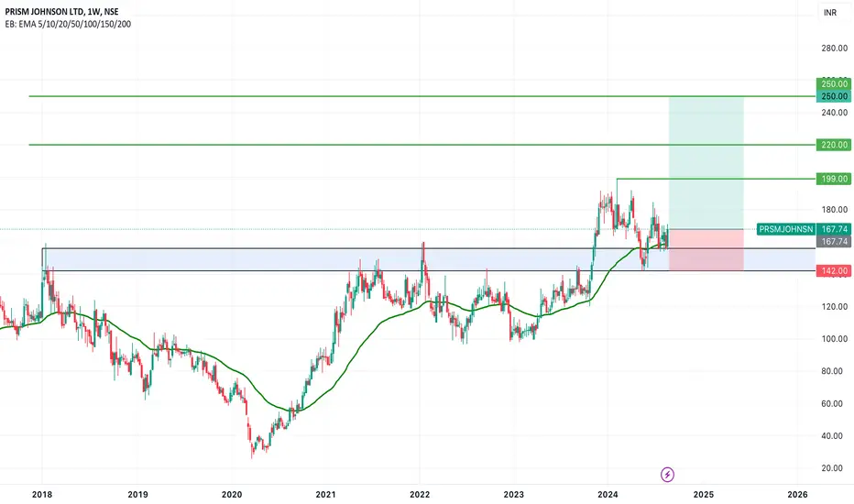Click the 120.00 price scale value
The height and width of the screenshot is (504, 854).
[835, 307]
